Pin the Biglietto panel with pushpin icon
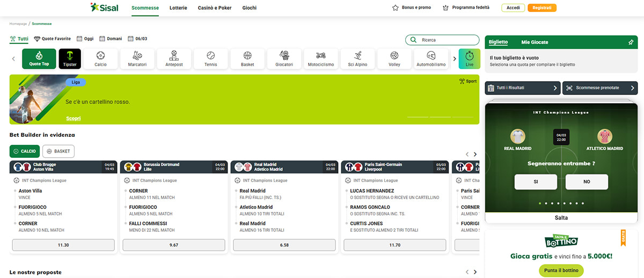The width and height of the screenshot is (644, 278). [631, 42]
